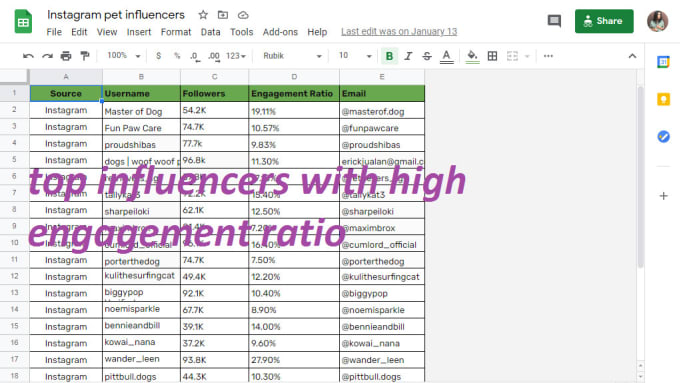Viewport: 680px width, 383px height.
Task: Open Google Tasks side panel
Action: pos(663,137)
